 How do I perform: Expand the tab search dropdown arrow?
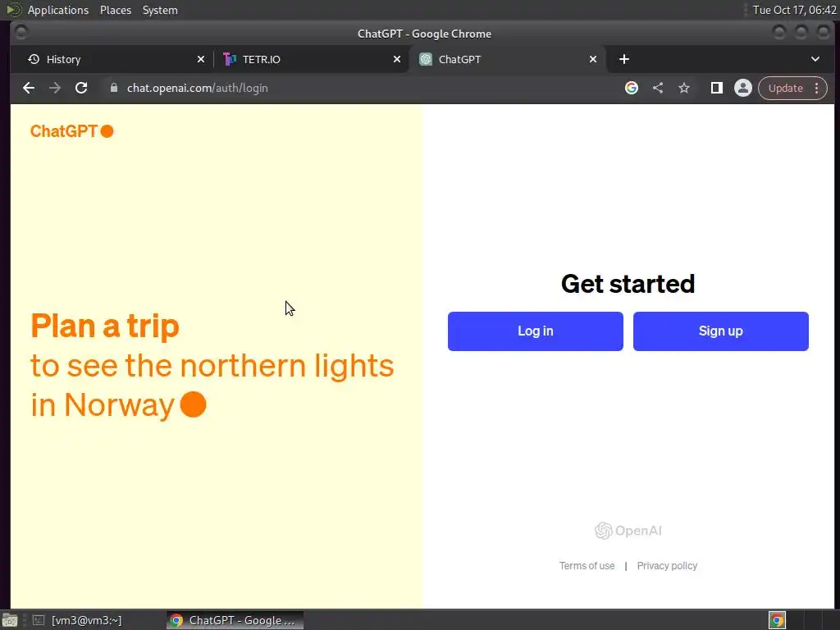(815, 59)
